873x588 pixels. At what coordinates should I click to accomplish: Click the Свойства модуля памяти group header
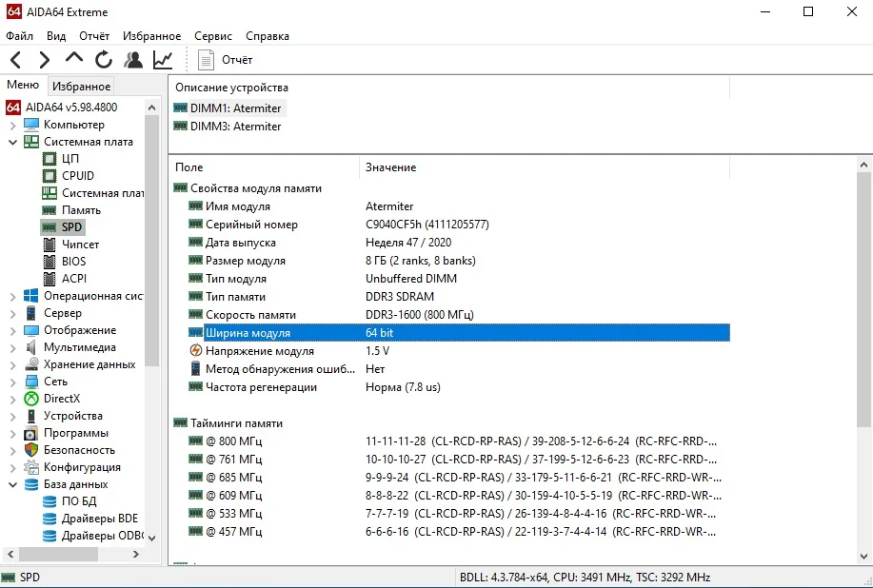pyautogui.click(x=248, y=188)
